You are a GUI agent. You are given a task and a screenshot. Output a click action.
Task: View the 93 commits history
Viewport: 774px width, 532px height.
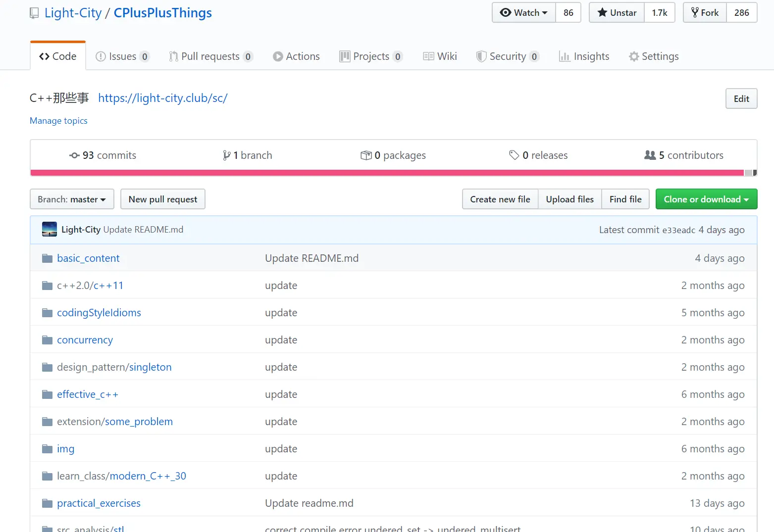pyautogui.click(x=103, y=155)
